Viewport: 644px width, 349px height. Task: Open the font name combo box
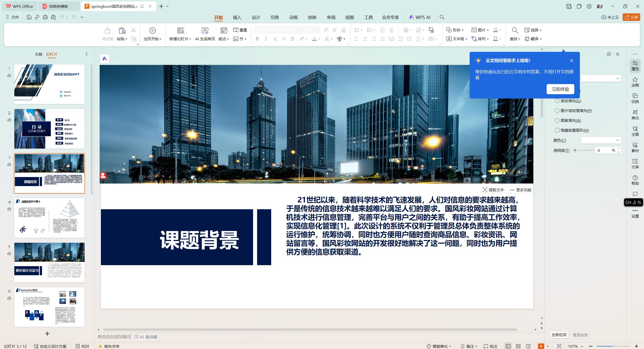pos(277,30)
